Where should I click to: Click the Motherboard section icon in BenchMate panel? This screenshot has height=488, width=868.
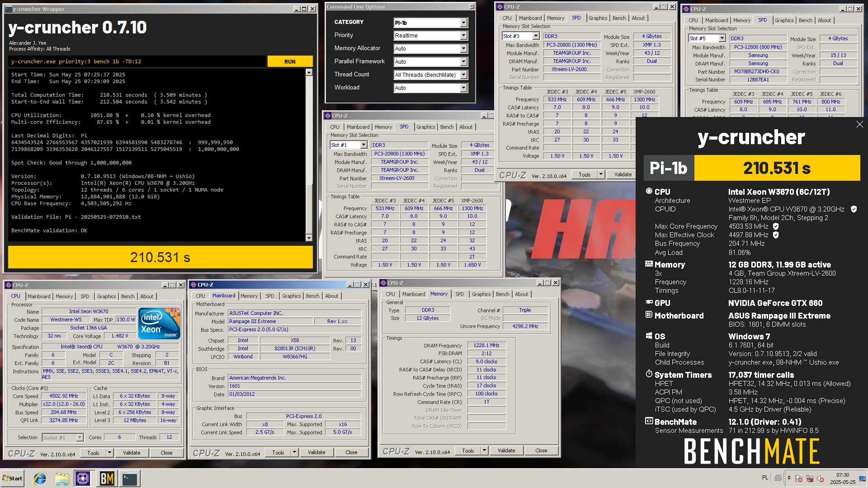coord(649,314)
